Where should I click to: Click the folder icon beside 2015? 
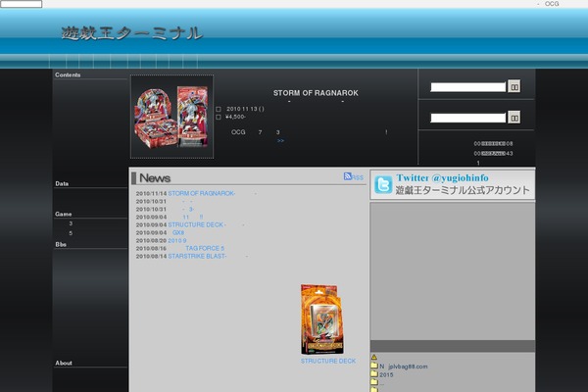374,374
